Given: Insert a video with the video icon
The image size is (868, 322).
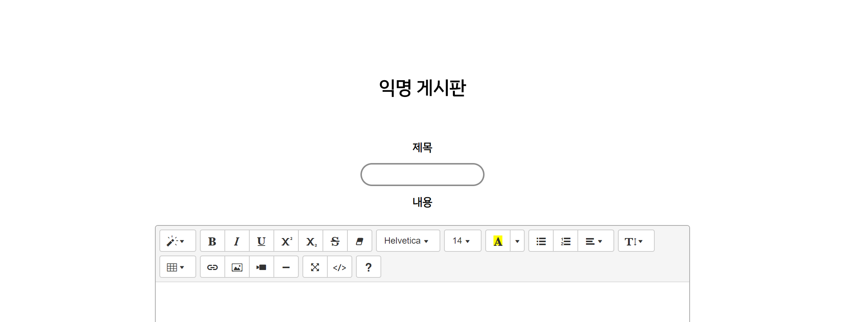Looking at the screenshot, I should click(x=261, y=267).
